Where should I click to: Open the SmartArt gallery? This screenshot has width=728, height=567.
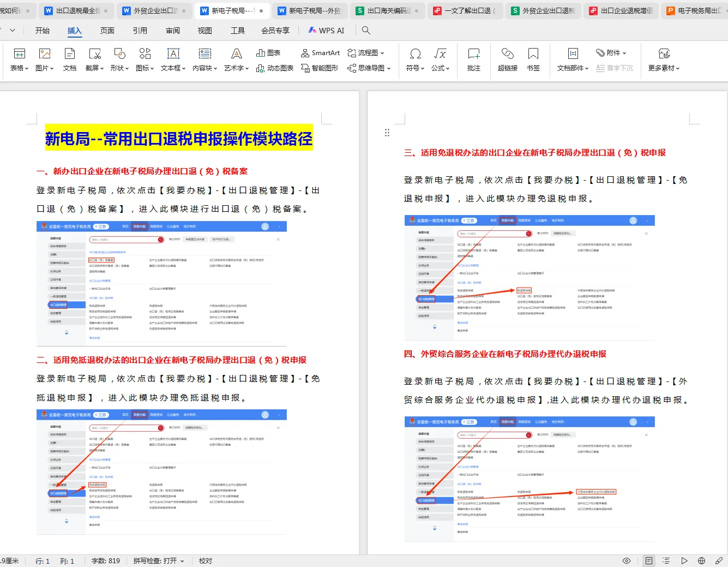click(320, 52)
